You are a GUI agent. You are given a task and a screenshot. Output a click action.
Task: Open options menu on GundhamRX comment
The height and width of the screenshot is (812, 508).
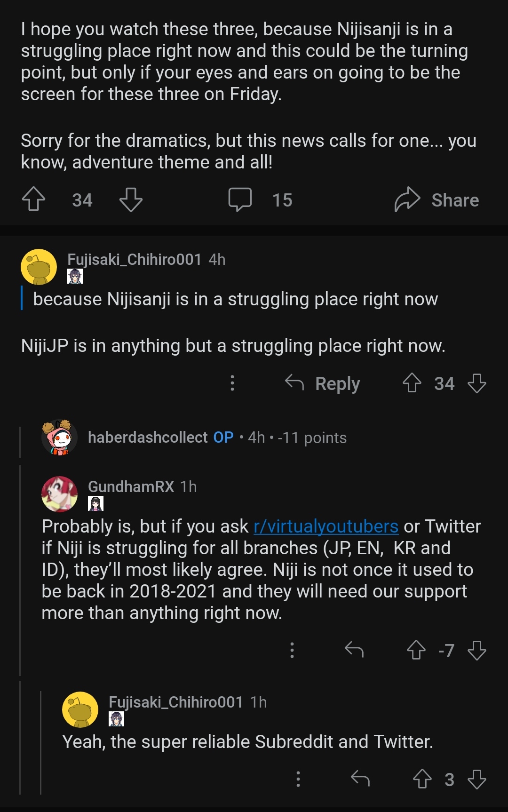click(x=292, y=650)
